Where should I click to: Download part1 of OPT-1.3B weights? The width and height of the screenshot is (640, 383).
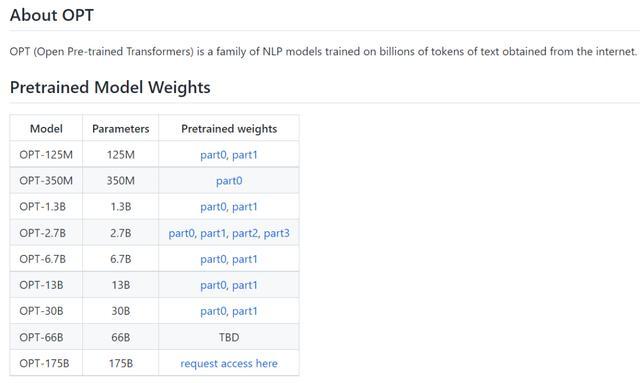(244, 207)
